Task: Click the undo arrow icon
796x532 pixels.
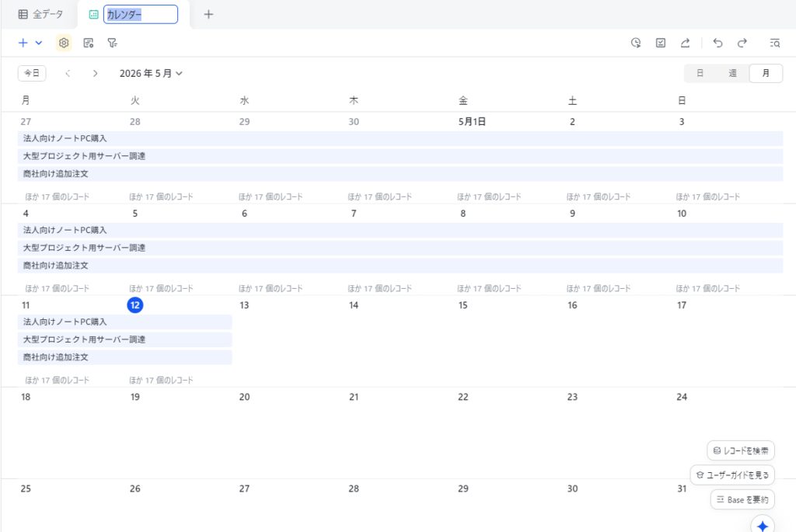Action: click(717, 43)
